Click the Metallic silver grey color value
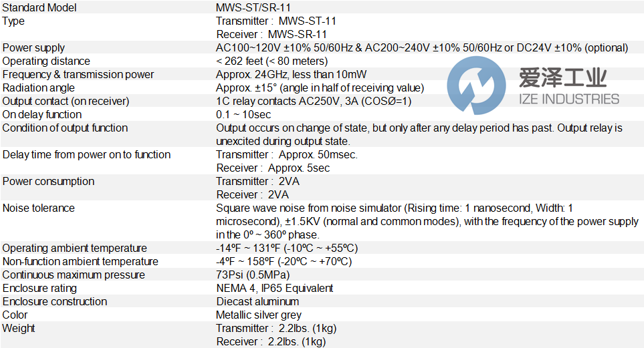The image size is (644, 348). pos(259,315)
